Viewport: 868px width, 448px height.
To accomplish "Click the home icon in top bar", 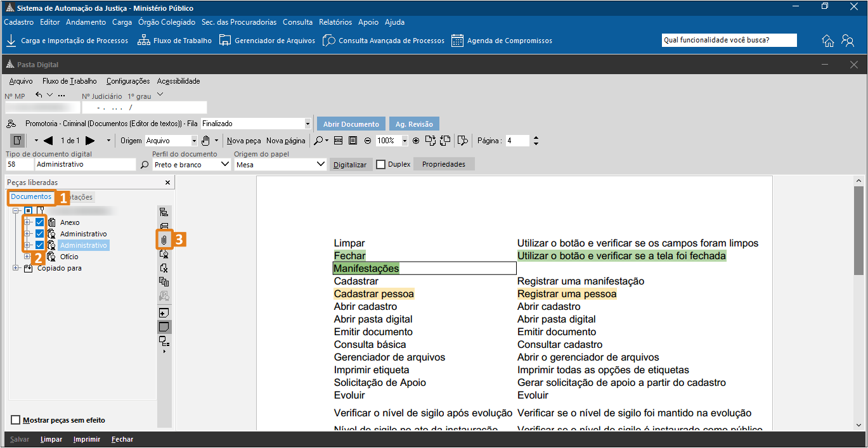I will (x=827, y=41).
